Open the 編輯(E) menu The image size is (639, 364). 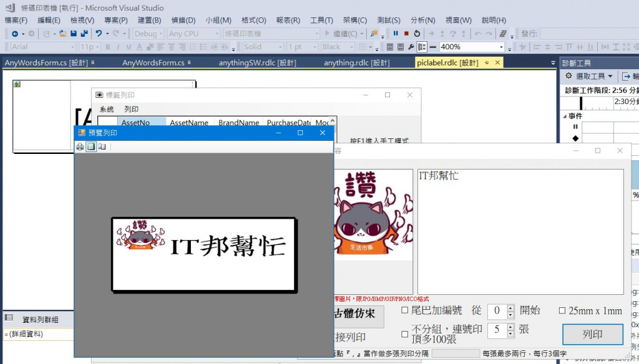point(49,20)
